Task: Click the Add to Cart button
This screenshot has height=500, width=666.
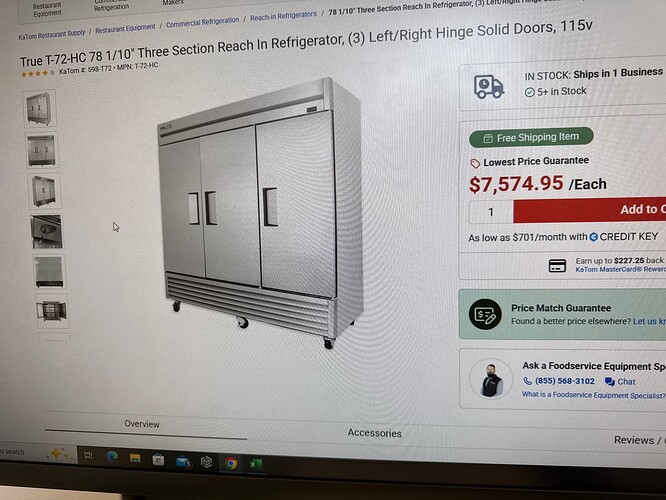Action: tap(590, 210)
